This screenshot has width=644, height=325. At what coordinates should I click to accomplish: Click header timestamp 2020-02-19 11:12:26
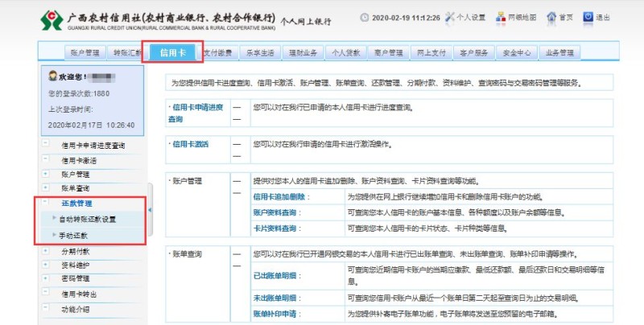406,18
